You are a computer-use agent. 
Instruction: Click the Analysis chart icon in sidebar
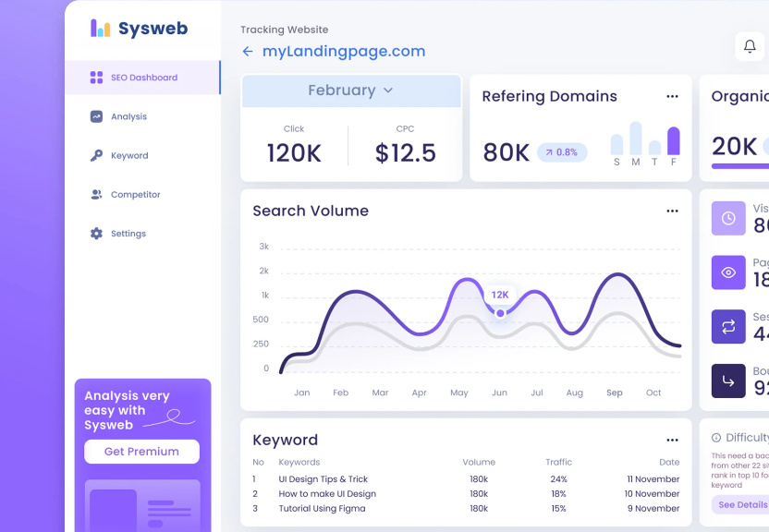point(96,116)
